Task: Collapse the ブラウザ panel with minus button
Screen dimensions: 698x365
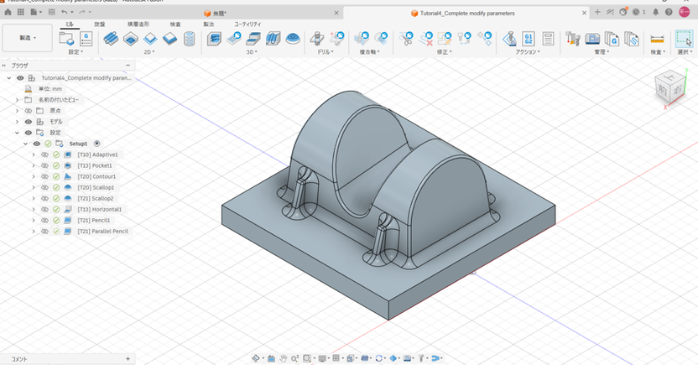Action: point(128,65)
